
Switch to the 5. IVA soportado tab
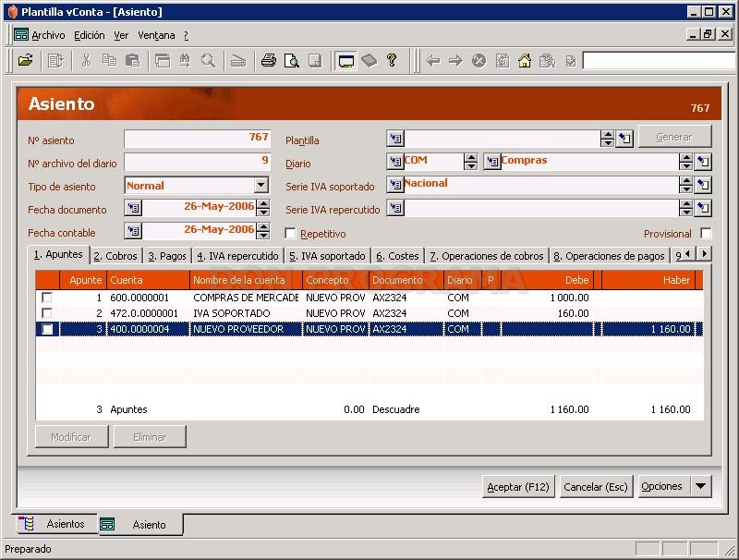(327, 256)
